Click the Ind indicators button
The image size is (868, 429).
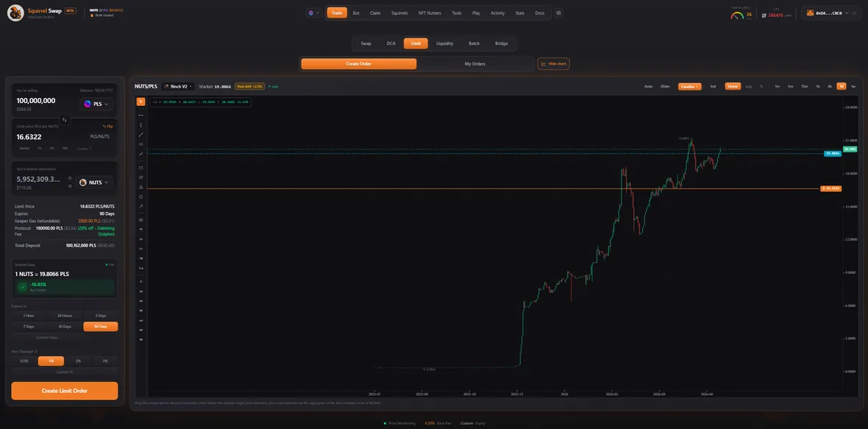click(x=713, y=86)
